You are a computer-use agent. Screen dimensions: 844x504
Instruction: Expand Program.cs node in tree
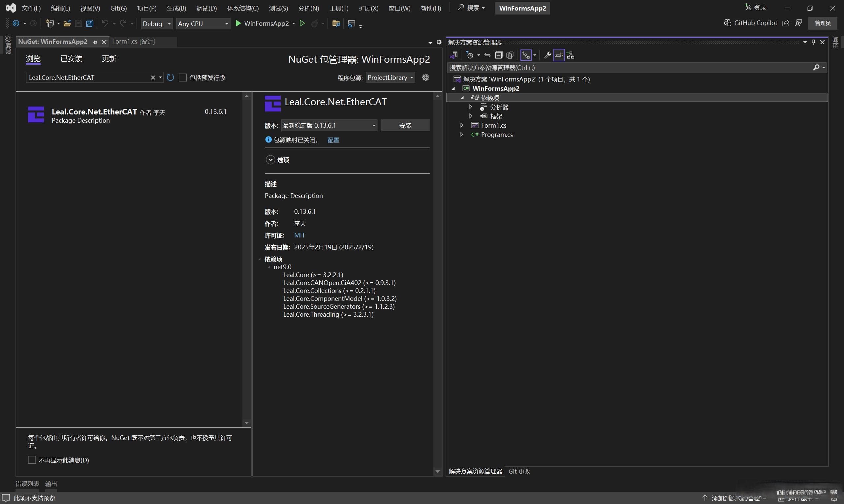462,134
